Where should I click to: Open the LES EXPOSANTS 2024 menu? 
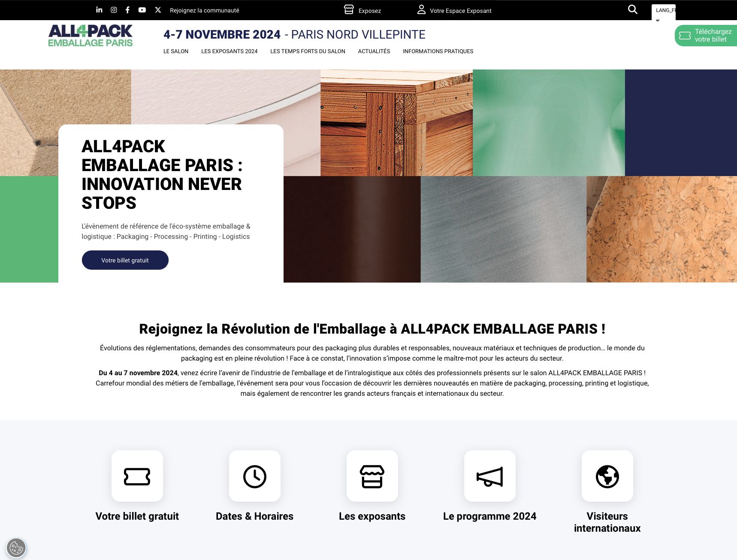pos(230,51)
